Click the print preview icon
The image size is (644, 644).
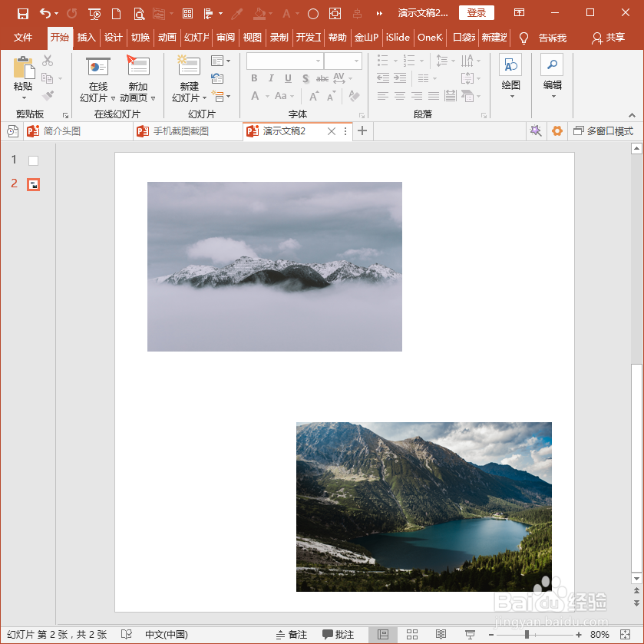[139, 14]
